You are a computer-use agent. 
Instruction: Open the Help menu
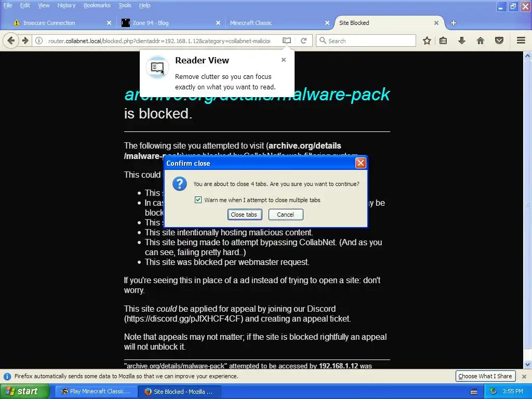[x=144, y=5]
